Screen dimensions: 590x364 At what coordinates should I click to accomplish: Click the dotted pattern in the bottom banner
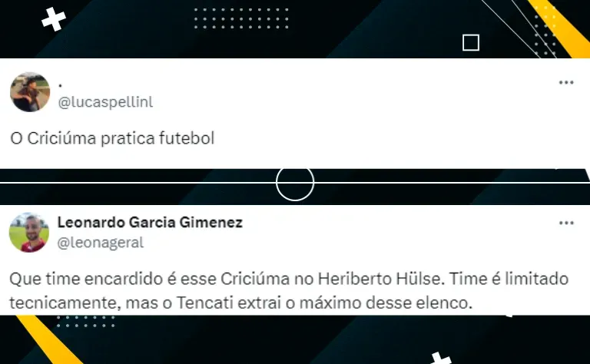[86, 322]
